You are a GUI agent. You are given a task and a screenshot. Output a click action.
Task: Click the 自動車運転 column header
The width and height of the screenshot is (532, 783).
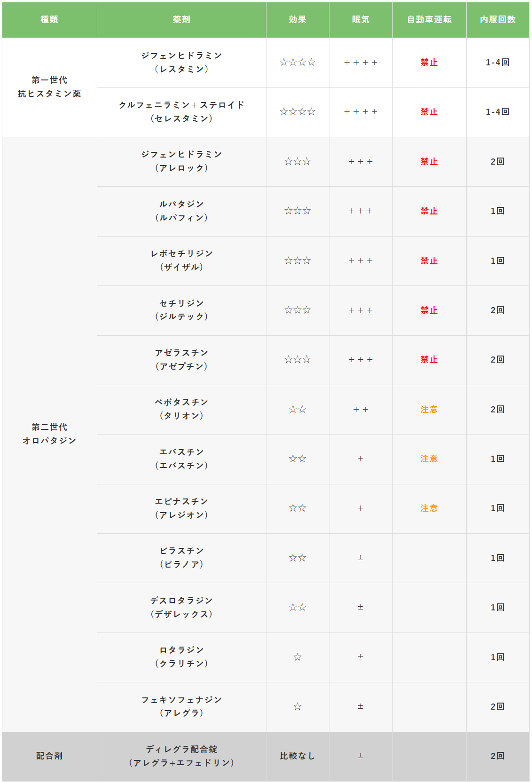coord(430,20)
